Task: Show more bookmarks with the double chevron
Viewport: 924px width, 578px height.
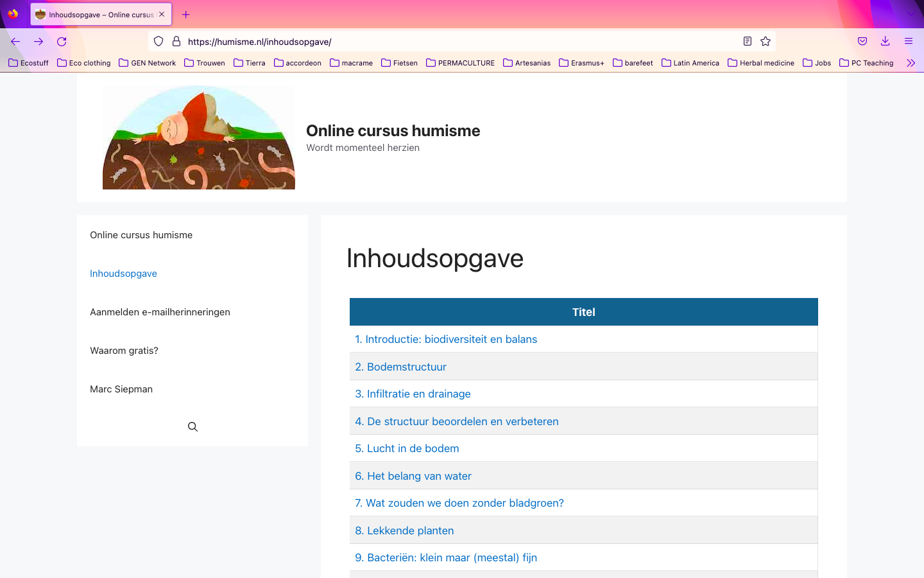Action: pyautogui.click(x=911, y=63)
